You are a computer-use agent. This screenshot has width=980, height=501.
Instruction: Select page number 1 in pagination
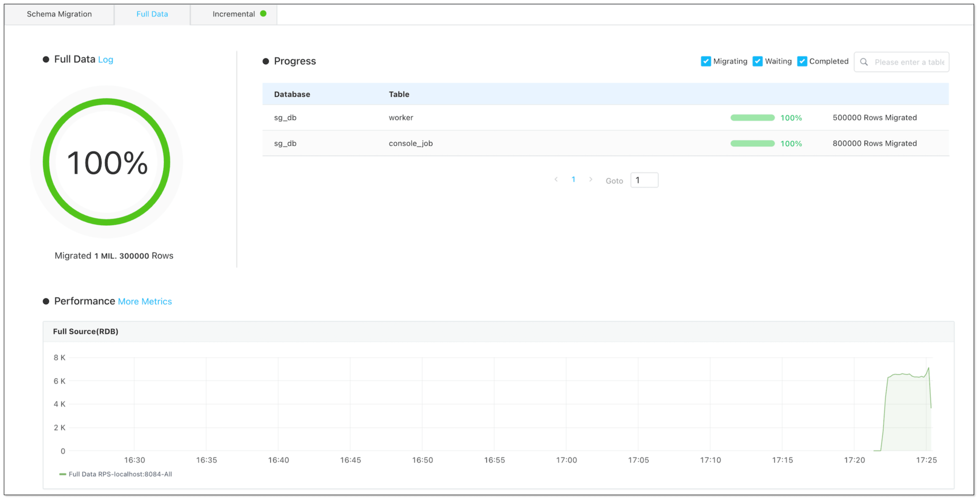tap(573, 179)
